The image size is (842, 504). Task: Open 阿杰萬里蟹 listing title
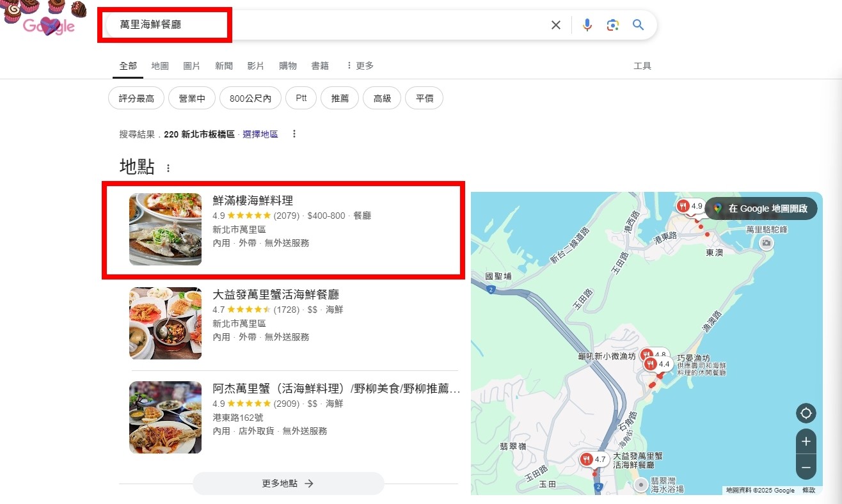coord(337,389)
